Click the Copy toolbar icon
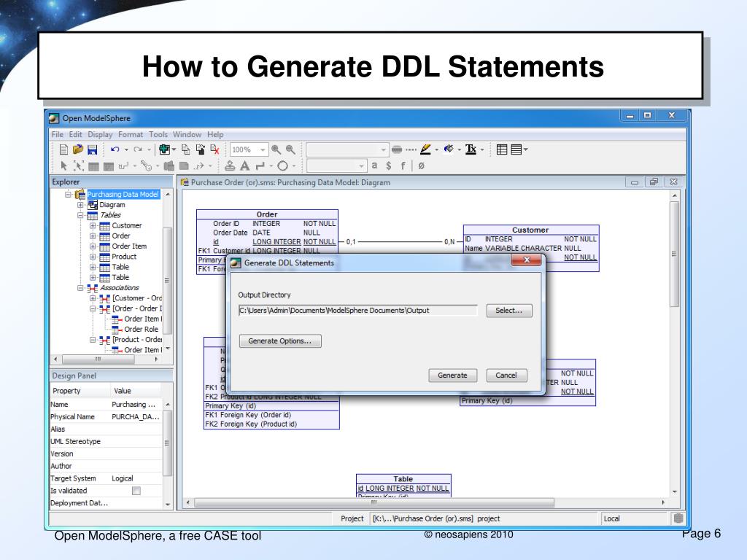 pos(186,149)
